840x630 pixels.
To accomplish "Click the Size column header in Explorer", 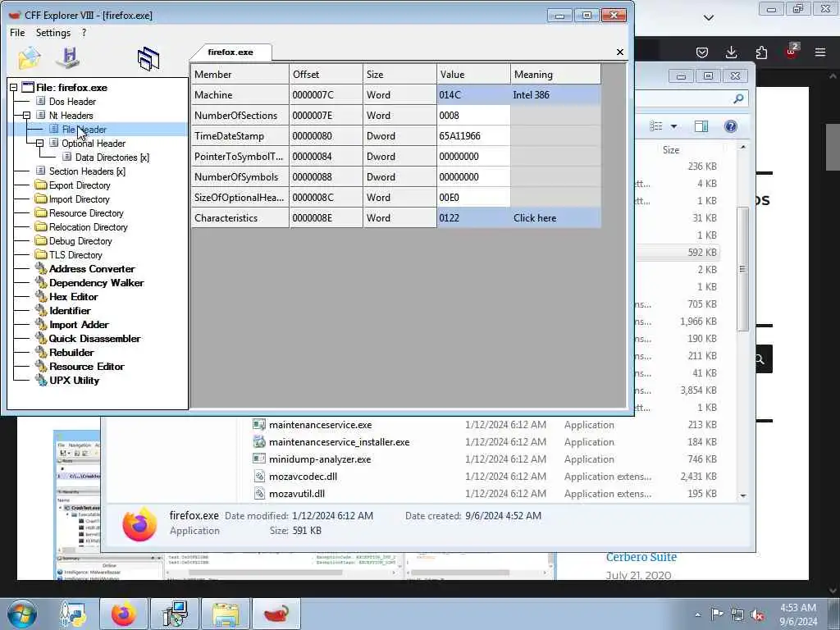I will tap(671, 150).
